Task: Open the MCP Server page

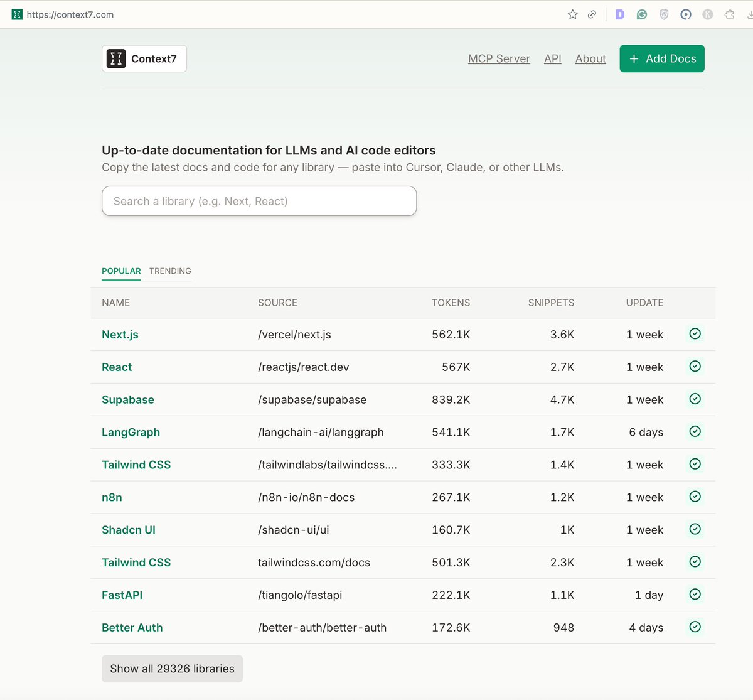Action: (x=499, y=58)
